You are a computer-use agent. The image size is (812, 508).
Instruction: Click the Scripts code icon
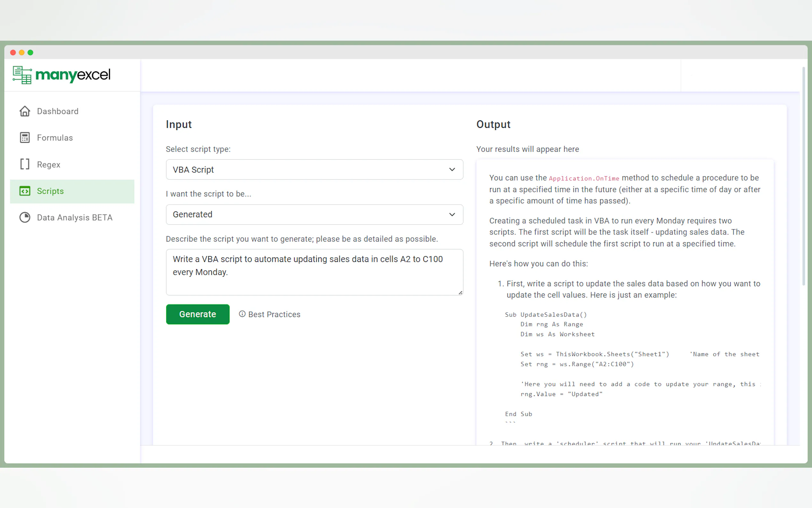tap(25, 191)
